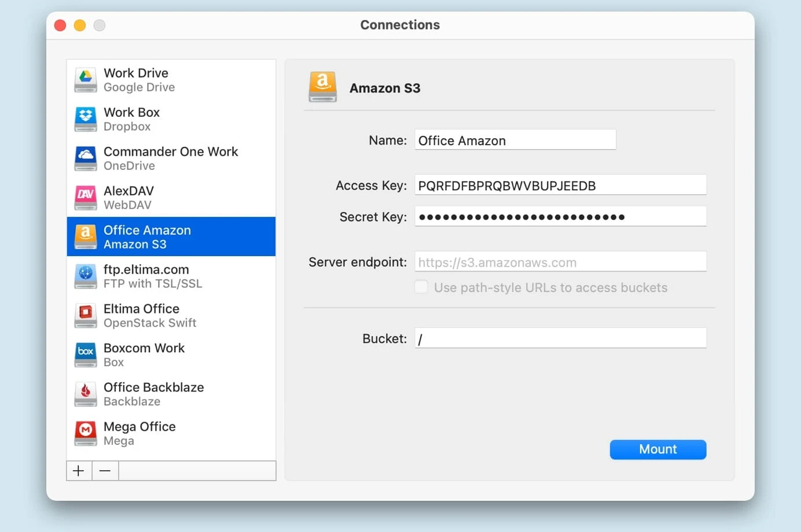Click the Google Drive icon for Work Drive
The width and height of the screenshot is (801, 532).
tap(86, 80)
